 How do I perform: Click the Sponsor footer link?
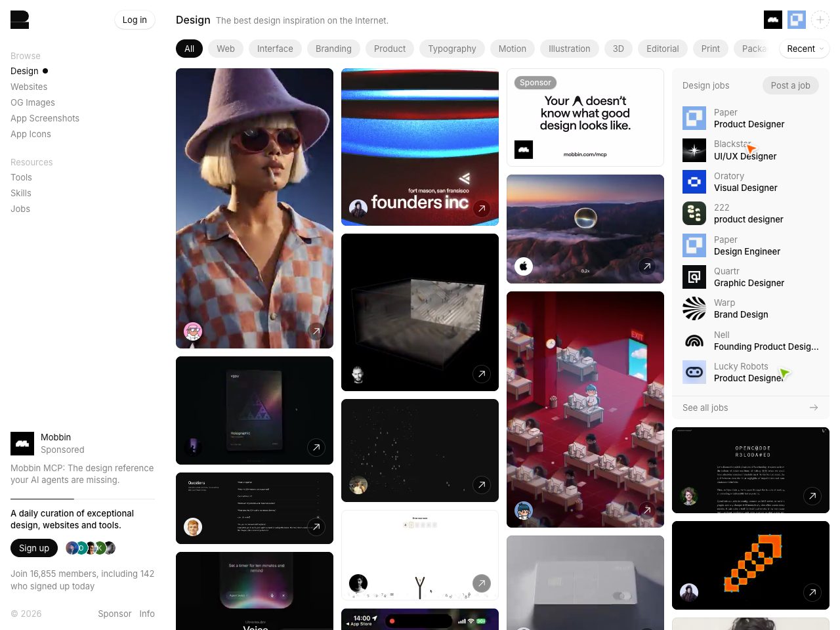tap(115, 614)
